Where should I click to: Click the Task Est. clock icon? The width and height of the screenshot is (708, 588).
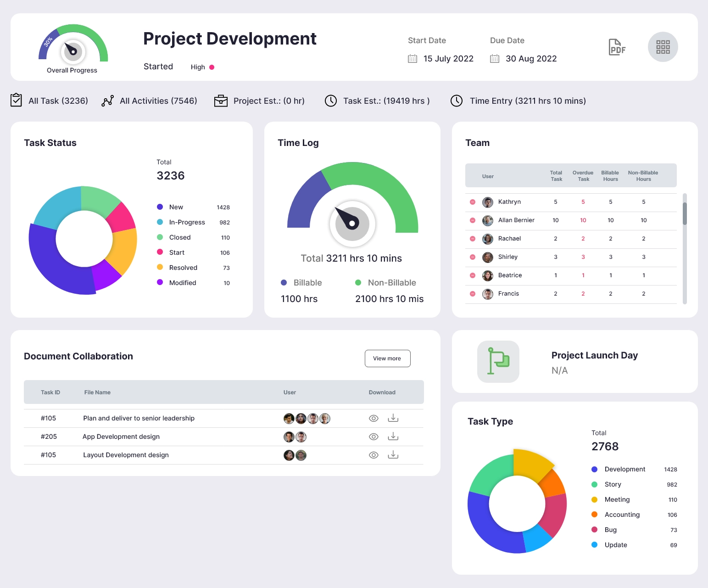tap(331, 101)
